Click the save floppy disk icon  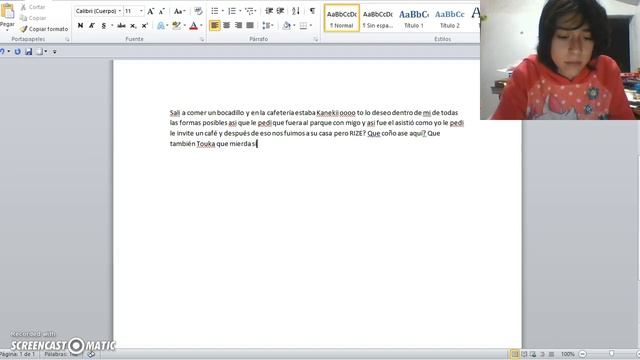click(x=29, y=52)
